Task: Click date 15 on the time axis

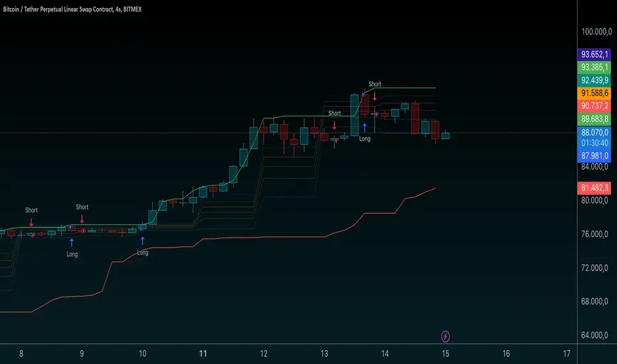Action: tap(446, 354)
